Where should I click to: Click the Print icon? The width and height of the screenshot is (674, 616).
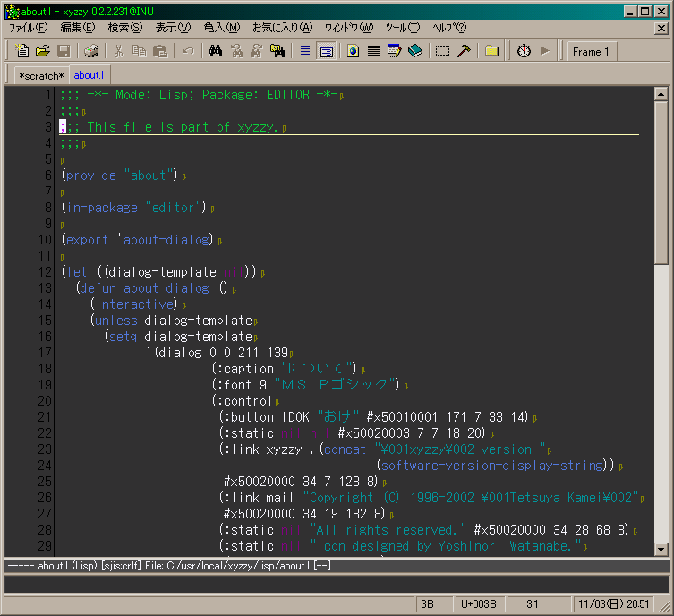pos(91,51)
